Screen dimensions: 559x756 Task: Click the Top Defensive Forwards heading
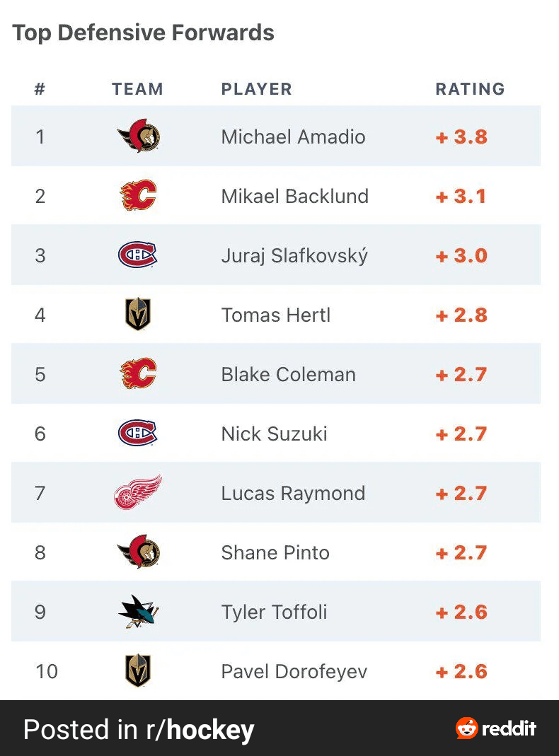pos(143,33)
